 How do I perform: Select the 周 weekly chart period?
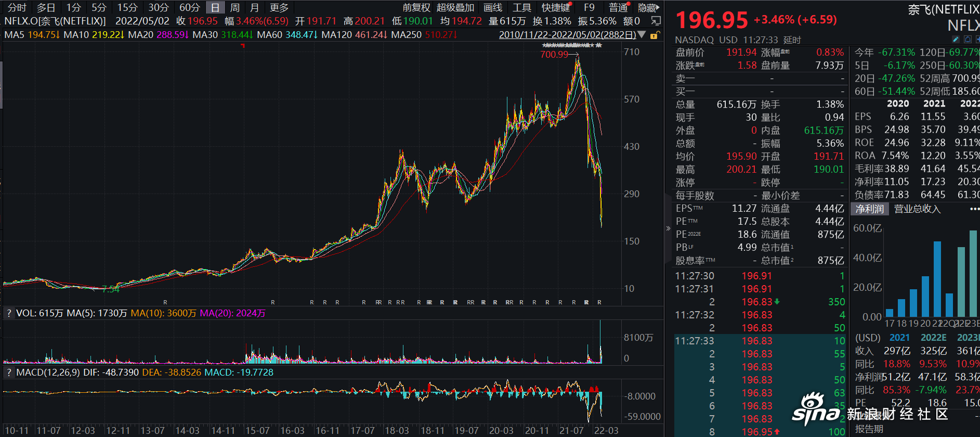[235, 7]
